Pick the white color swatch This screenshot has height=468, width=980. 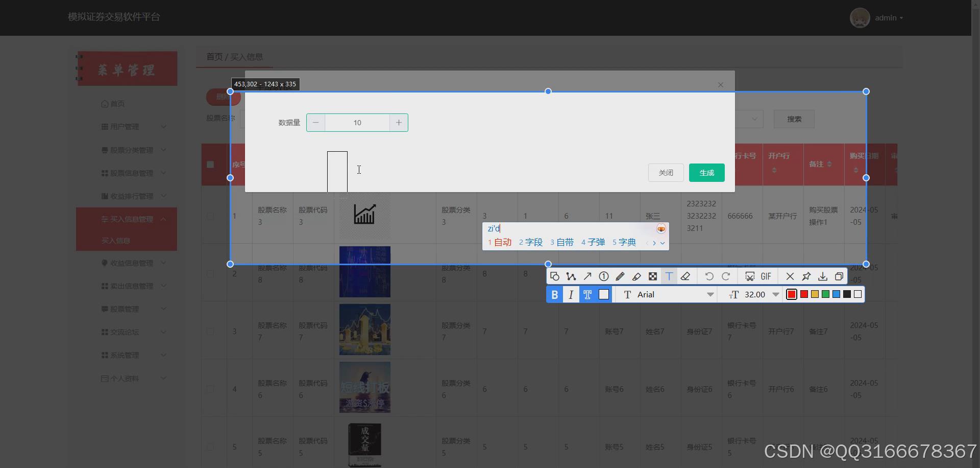pos(858,294)
